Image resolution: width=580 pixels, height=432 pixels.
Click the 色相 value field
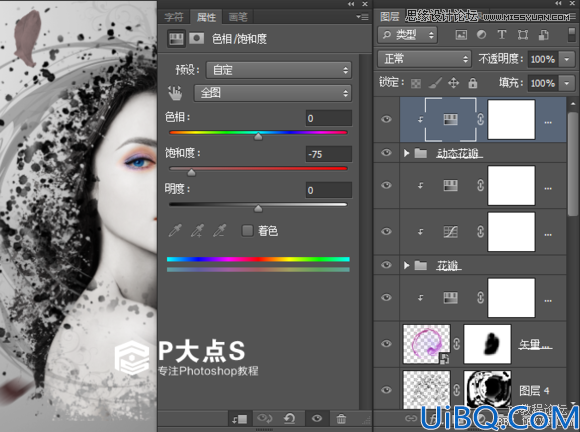(328, 118)
